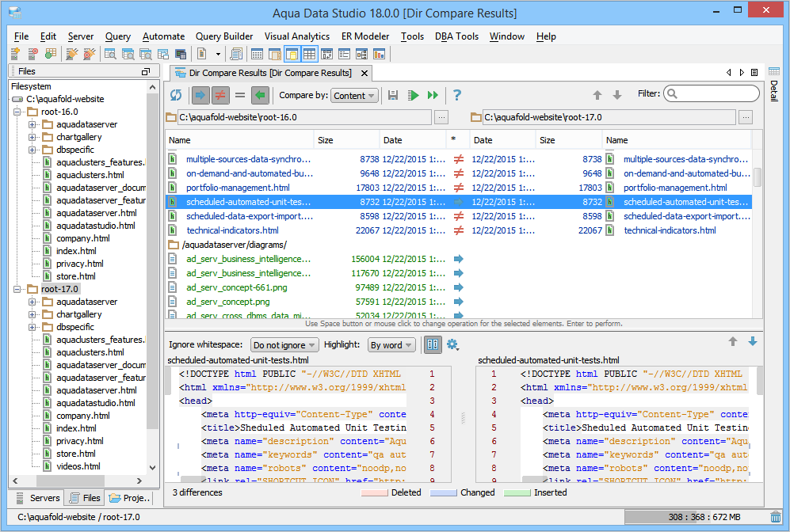This screenshot has width=790, height=532.
Task: Open the Visual Analytics menu
Action: coord(297,36)
